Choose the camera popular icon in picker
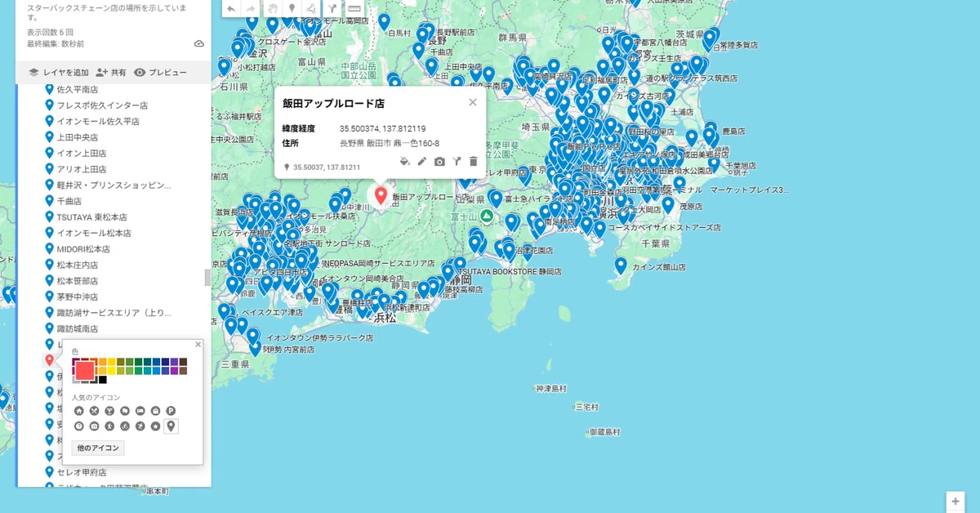Viewport: 980px width, 513px height. click(95, 426)
